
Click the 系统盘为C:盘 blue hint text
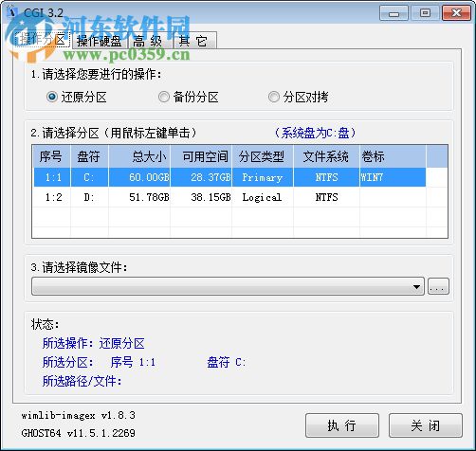click(x=315, y=133)
